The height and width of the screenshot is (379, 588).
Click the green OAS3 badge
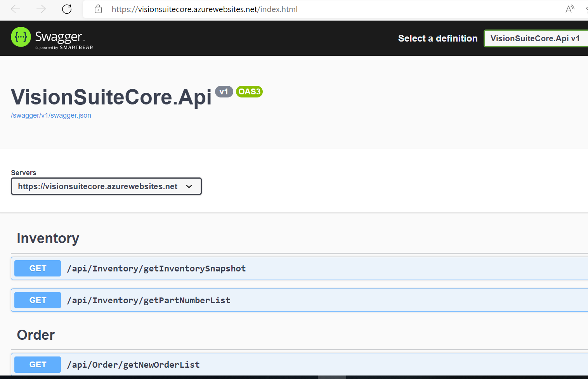pyautogui.click(x=249, y=92)
